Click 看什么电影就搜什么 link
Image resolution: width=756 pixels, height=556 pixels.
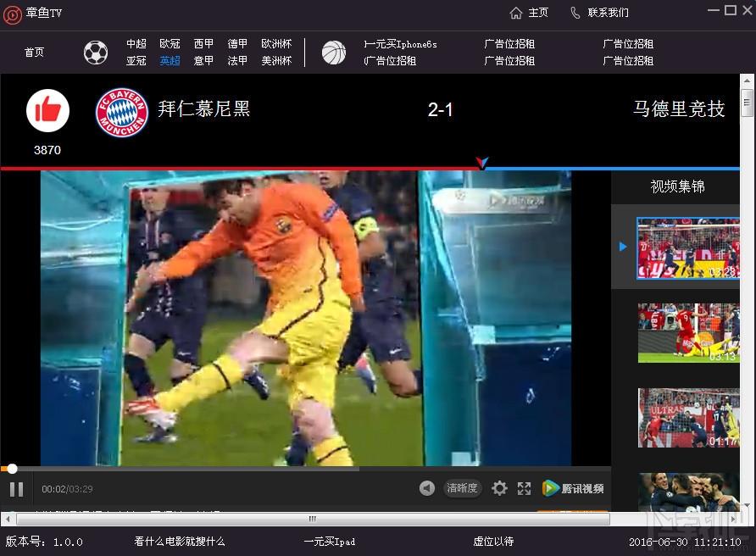click(x=180, y=542)
